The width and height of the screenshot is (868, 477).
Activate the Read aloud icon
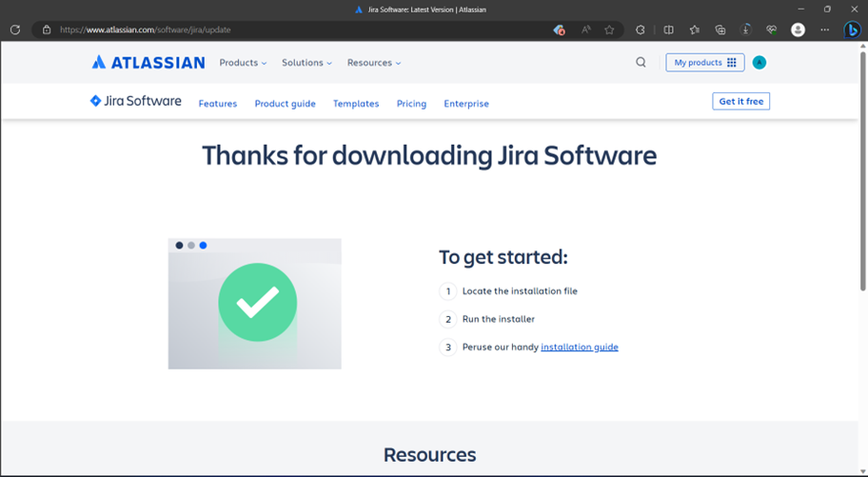tap(585, 30)
